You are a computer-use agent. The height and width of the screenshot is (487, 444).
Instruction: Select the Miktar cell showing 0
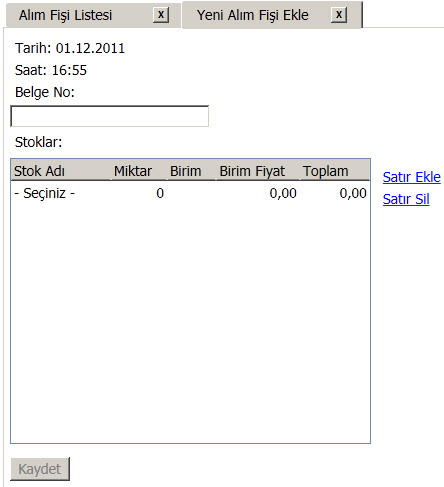tap(139, 193)
